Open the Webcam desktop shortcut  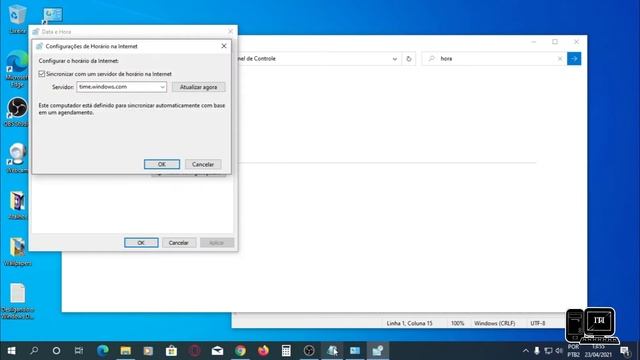(17, 158)
